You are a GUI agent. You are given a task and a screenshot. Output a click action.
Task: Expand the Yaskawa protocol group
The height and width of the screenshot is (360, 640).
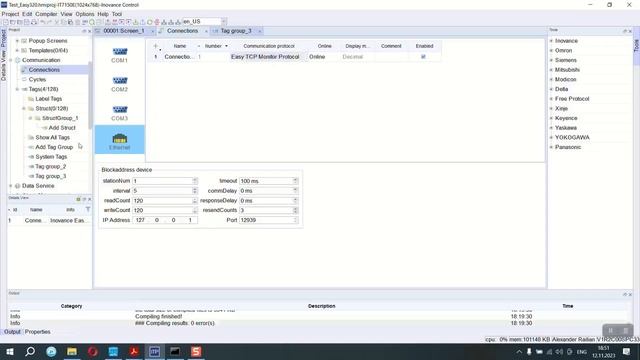(x=551, y=128)
